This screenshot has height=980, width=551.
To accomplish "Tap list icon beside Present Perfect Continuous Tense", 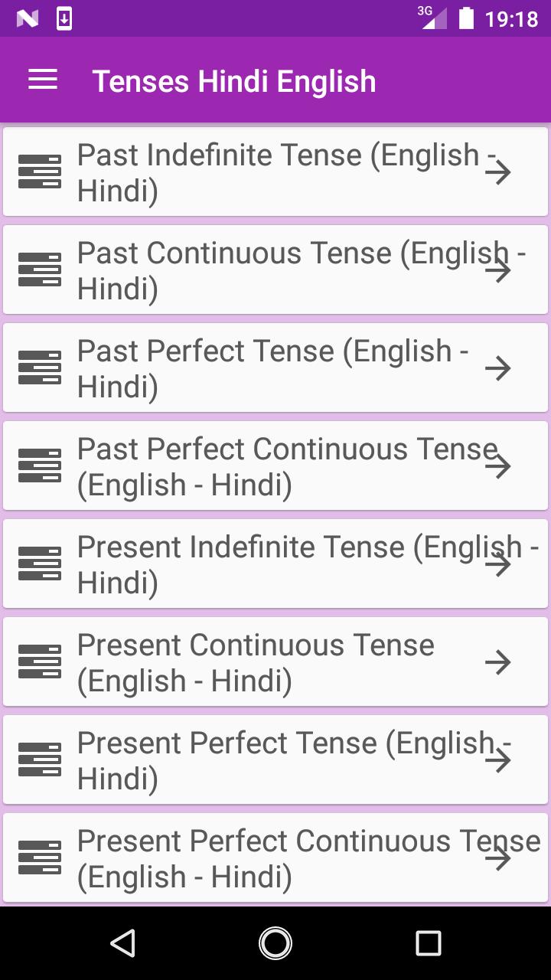I will pyautogui.click(x=40, y=857).
